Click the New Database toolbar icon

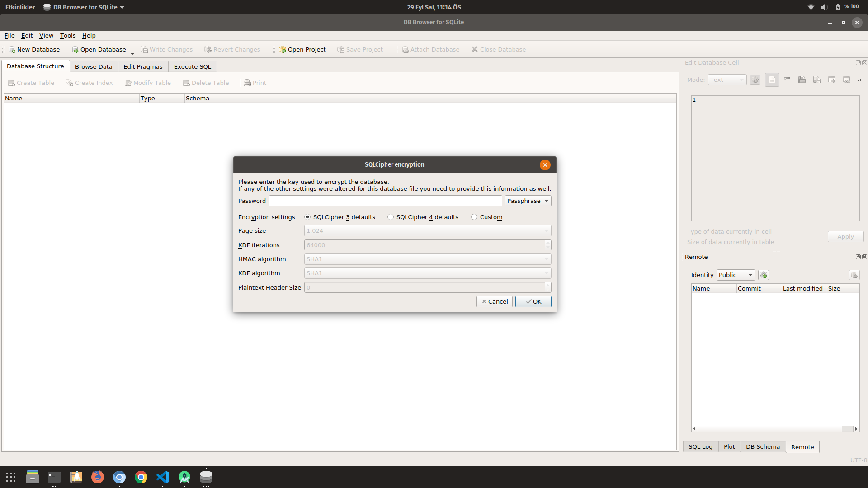[x=12, y=50]
